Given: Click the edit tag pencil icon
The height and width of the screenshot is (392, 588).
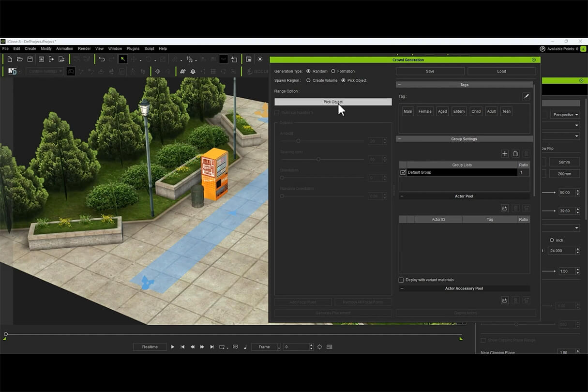Looking at the screenshot, I should (x=526, y=96).
